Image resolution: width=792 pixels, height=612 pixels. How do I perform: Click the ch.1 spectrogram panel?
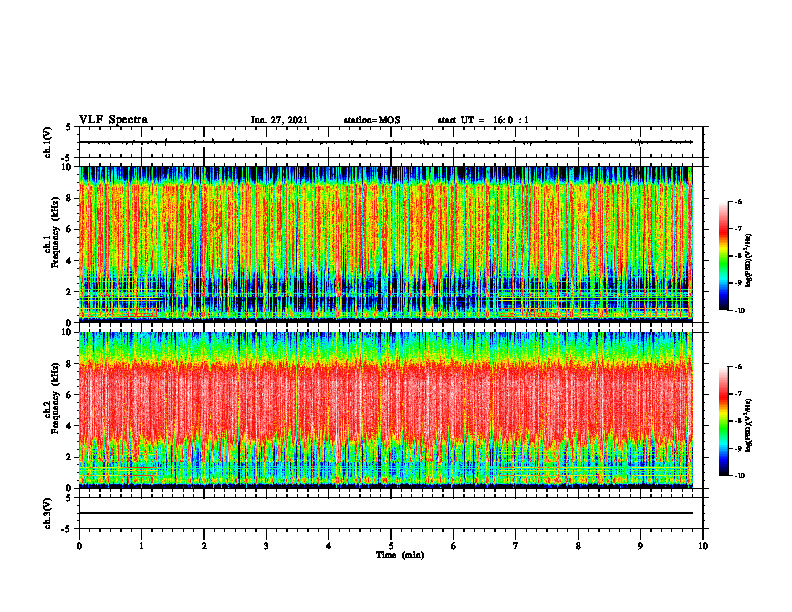coord(386,244)
